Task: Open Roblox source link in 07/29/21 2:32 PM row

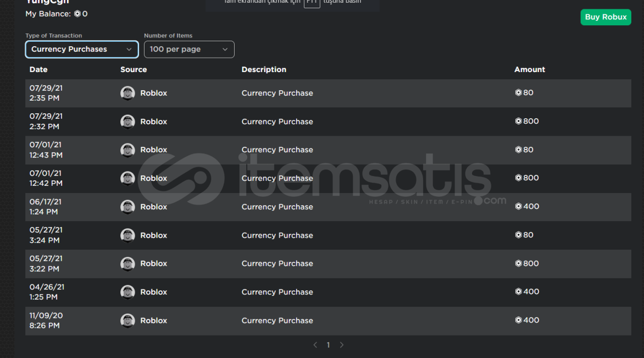Action: tap(154, 122)
